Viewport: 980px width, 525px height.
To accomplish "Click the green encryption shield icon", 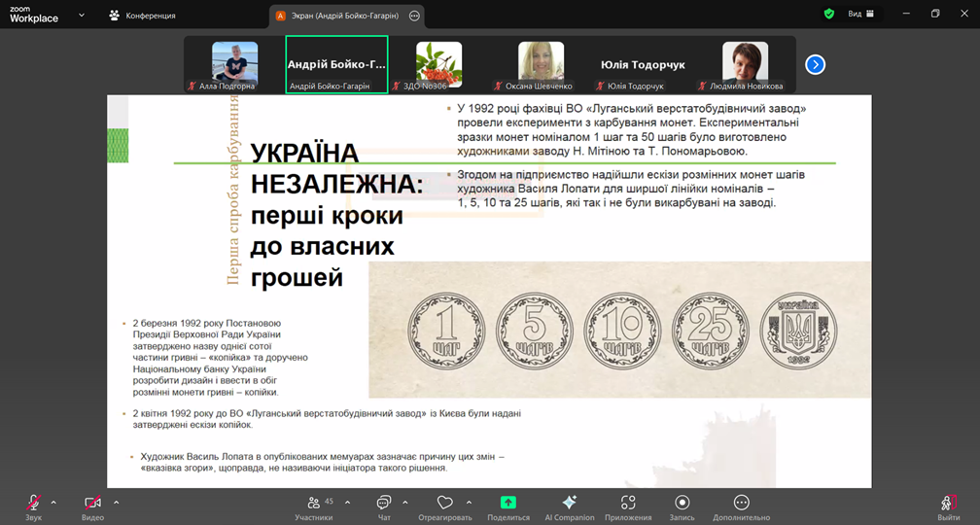I will 828,15.
